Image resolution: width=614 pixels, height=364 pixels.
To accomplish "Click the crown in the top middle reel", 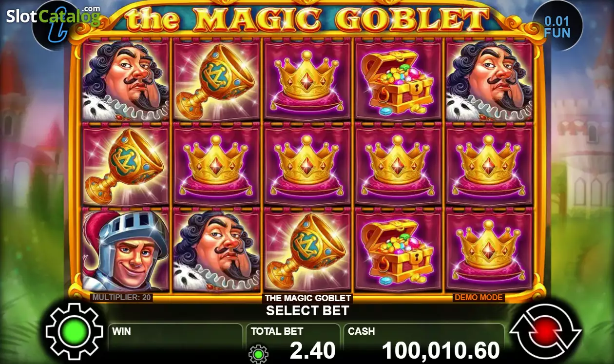I will [x=307, y=80].
